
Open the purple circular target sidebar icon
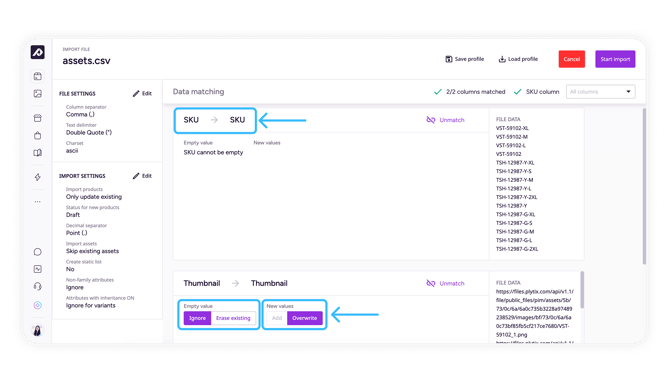tap(38, 305)
